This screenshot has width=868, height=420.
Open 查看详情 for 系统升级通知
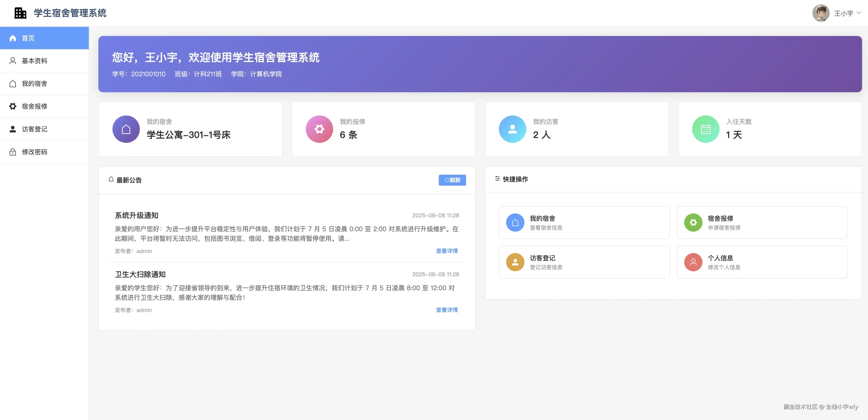447,251
